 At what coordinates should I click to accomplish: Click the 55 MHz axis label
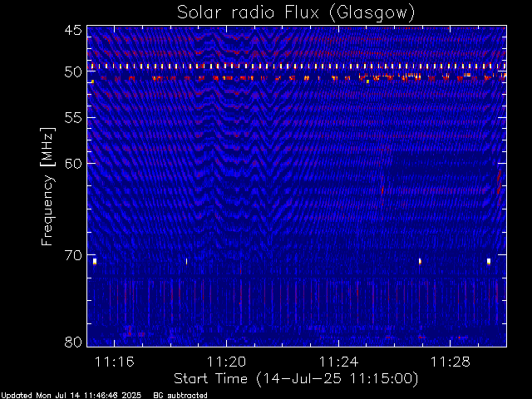point(73,118)
